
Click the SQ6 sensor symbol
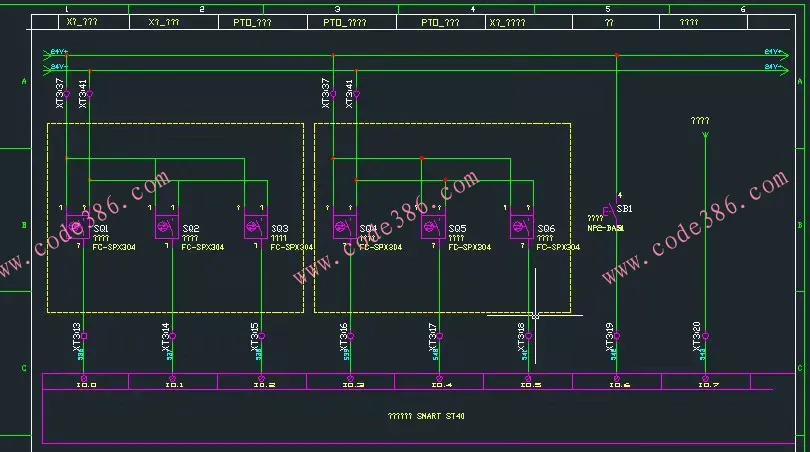point(522,228)
